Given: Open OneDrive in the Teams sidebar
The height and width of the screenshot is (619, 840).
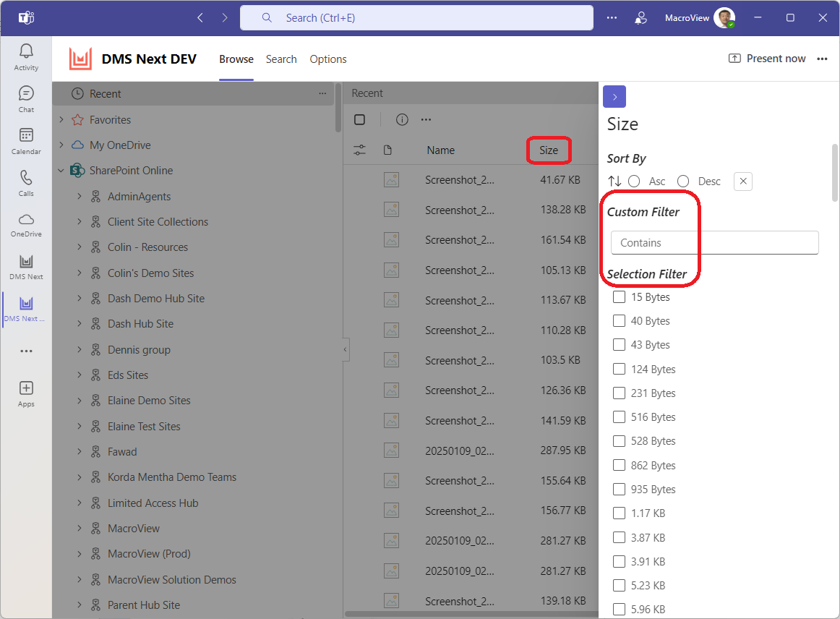Looking at the screenshot, I should 26,225.
